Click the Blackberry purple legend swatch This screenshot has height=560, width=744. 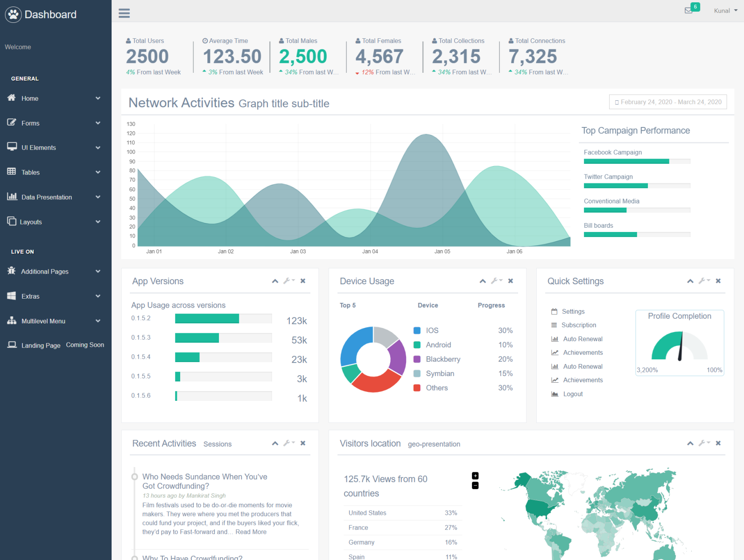coord(417,359)
